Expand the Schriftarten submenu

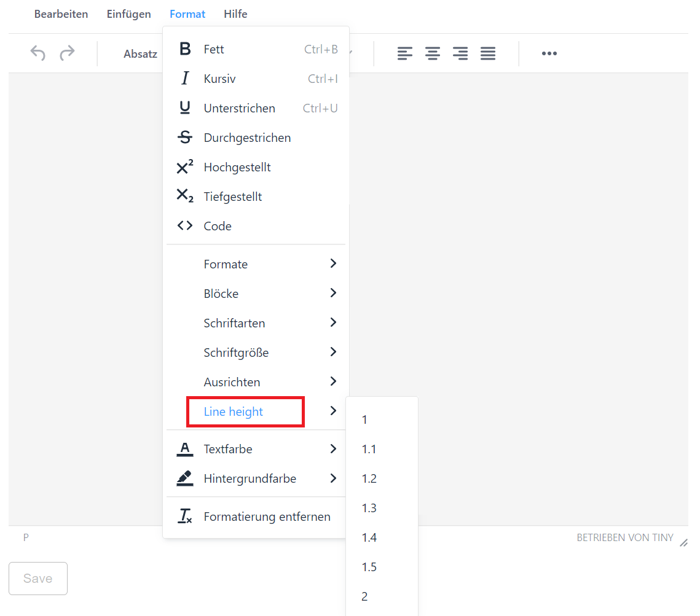click(x=235, y=322)
